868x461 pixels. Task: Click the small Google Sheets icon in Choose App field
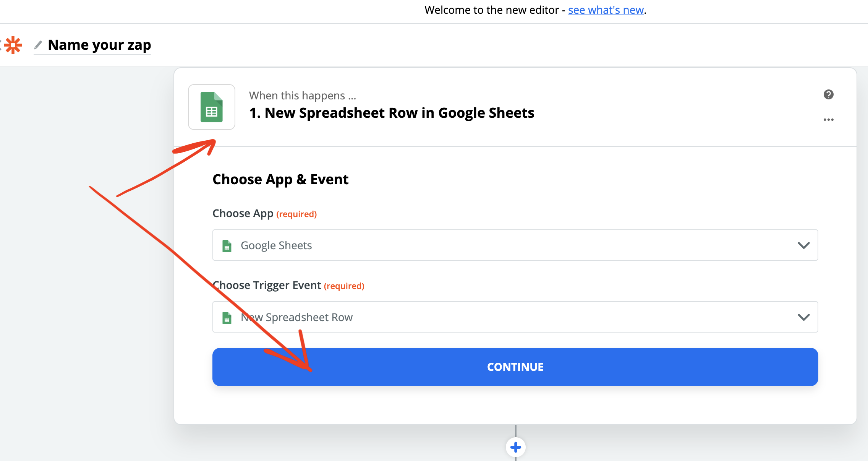(227, 246)
